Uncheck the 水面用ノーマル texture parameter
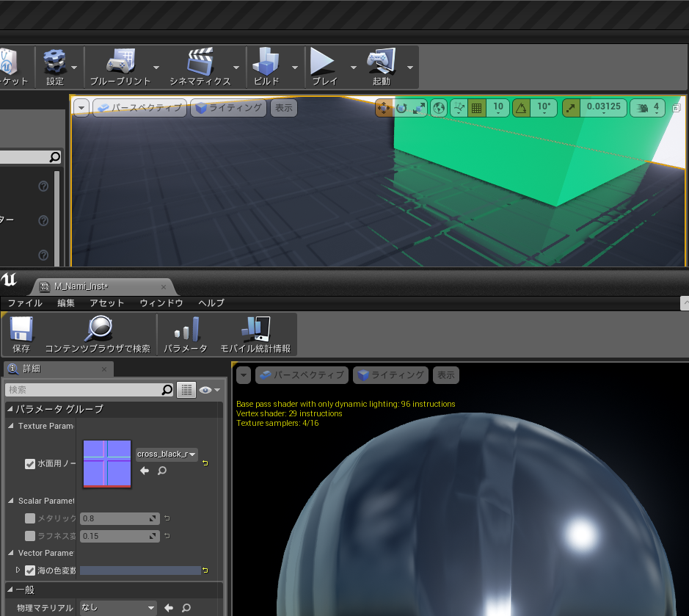 pos(30,464)
